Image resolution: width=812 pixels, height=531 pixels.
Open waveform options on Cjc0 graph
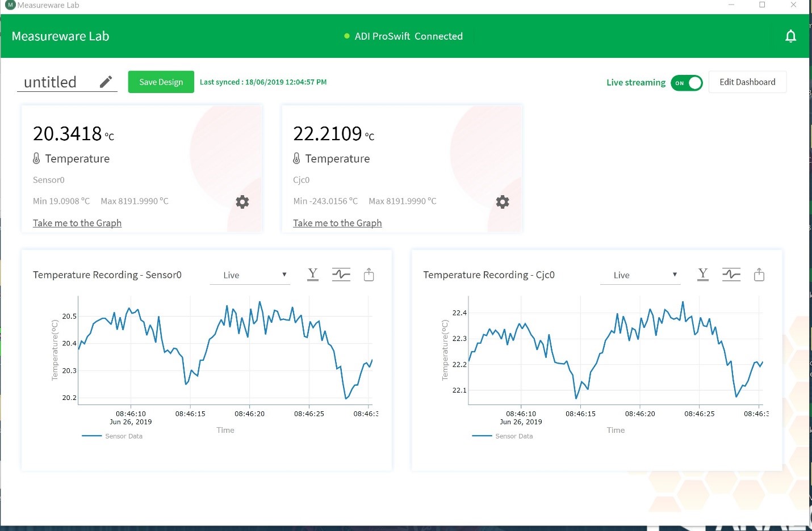(731, 275)
